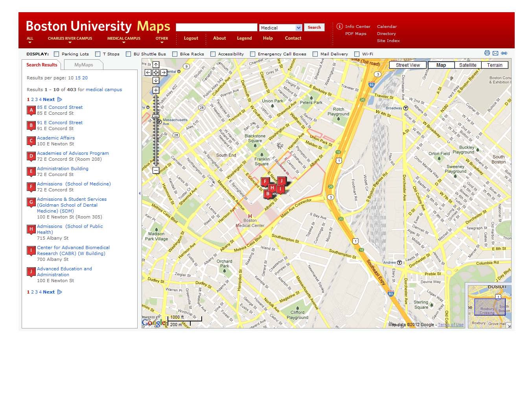This screenshot has width=532, height=411.
Task: Zoom out with the minus button
Action: tap(156, 170)
